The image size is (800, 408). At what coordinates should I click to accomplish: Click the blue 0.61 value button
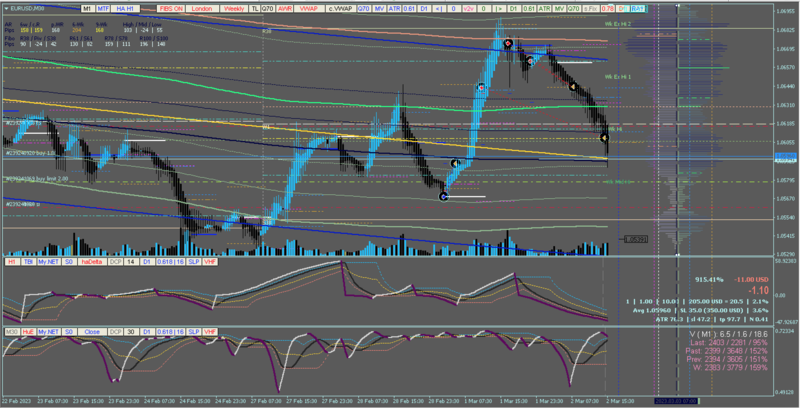point(409,9)
